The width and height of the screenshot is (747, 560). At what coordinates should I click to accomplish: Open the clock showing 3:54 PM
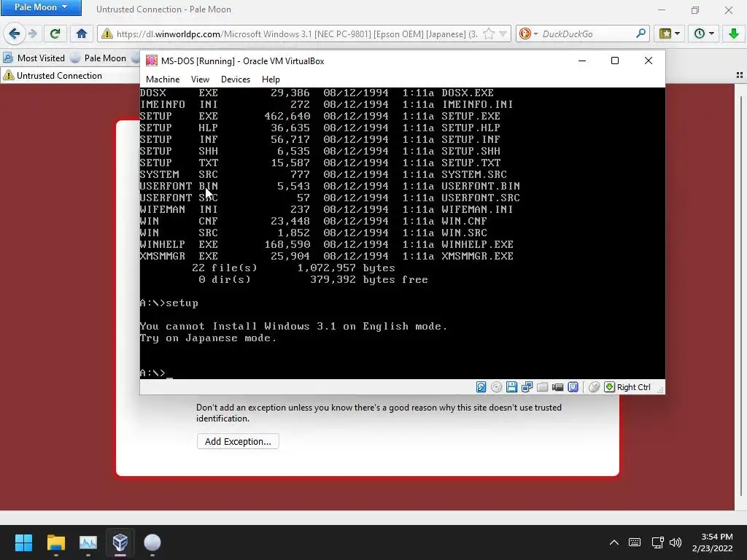point(712,542)
